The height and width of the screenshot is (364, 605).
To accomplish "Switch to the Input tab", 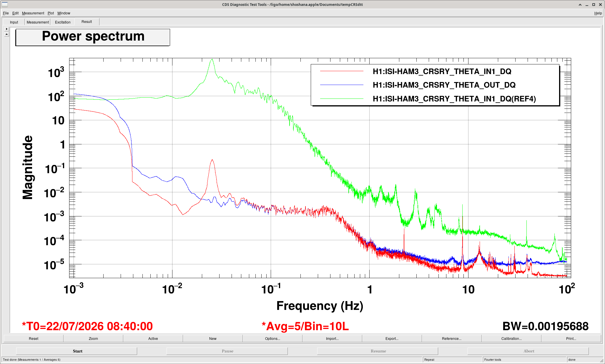I will [14, 22].
